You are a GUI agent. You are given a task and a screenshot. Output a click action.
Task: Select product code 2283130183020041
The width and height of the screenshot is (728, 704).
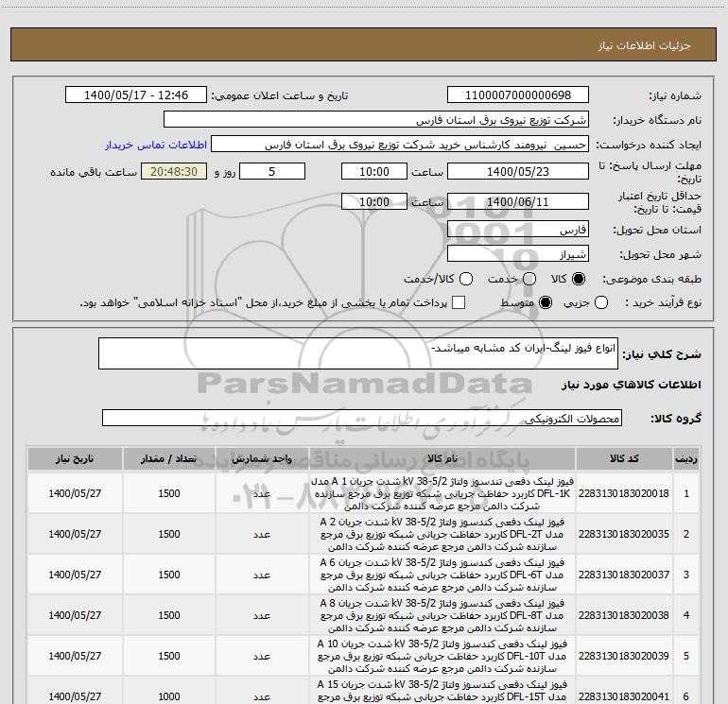click(624, 696)
